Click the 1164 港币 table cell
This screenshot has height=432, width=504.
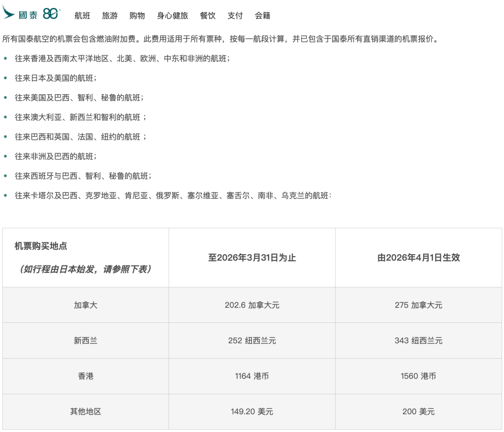252,376
